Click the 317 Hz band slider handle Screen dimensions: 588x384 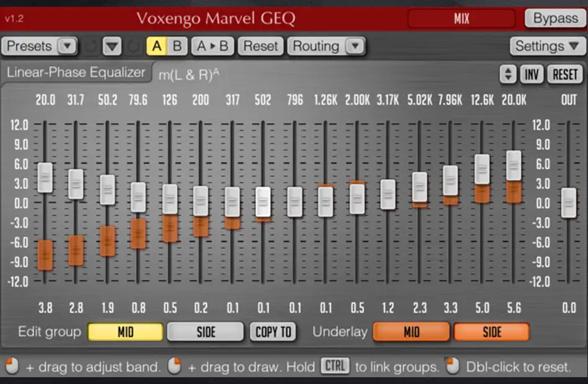tap(233, 201)
